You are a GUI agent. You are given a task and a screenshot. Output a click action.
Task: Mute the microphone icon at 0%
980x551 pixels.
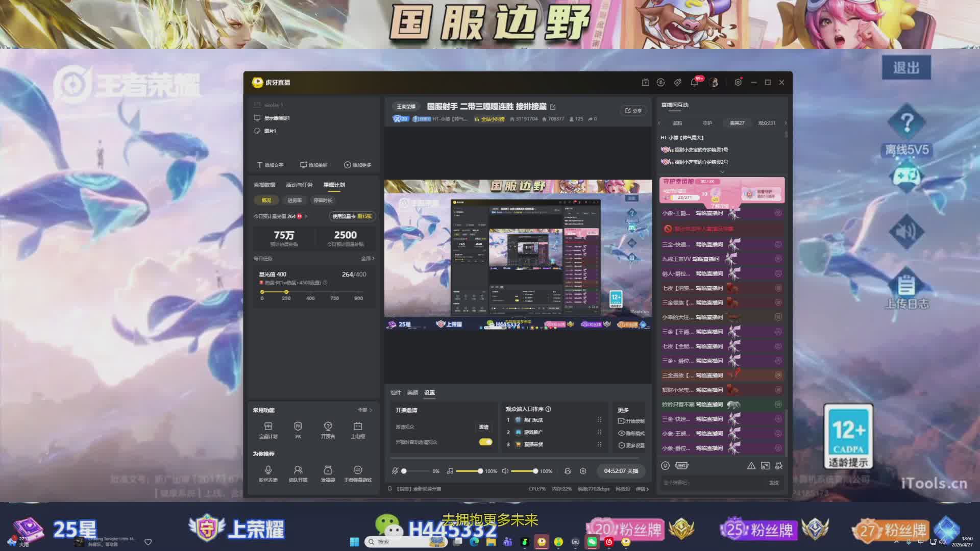(x=395, y=471)
